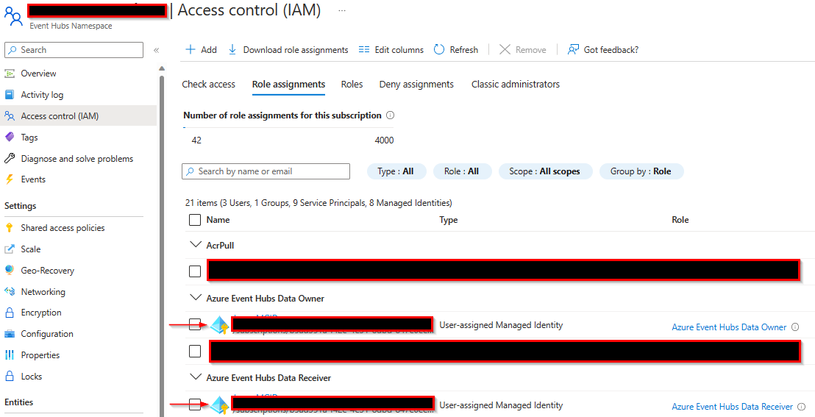Click the Diagnose and solve problems wrench icon
The image size is (815, 417).
(x=9, y=159)
